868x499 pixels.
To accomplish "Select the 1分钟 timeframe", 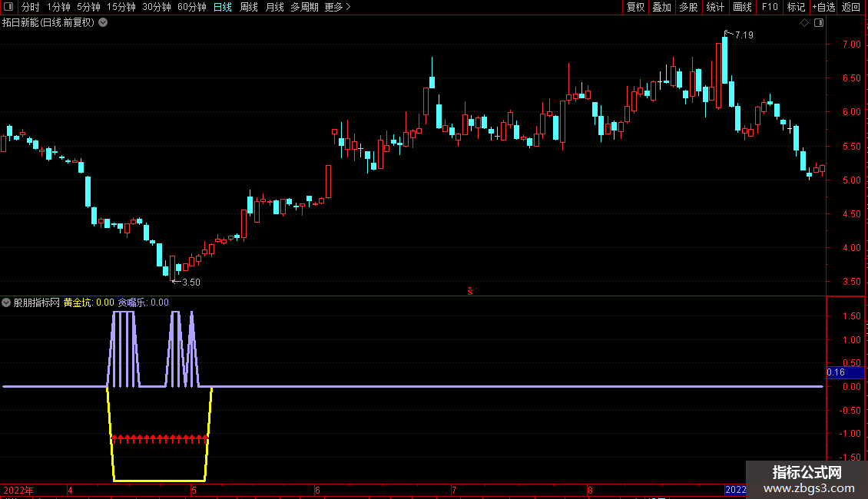I will click(x=58, y=7).
